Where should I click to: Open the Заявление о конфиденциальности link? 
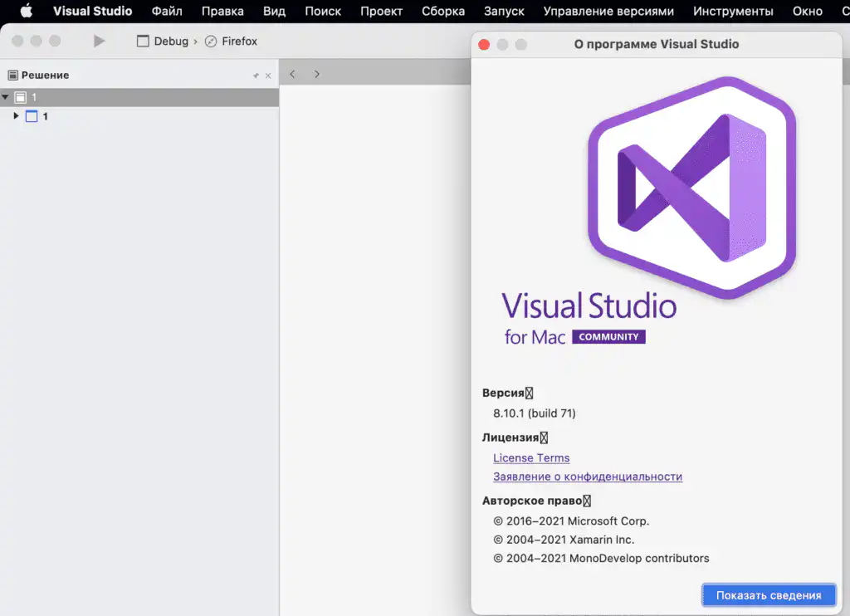(588, 476)
